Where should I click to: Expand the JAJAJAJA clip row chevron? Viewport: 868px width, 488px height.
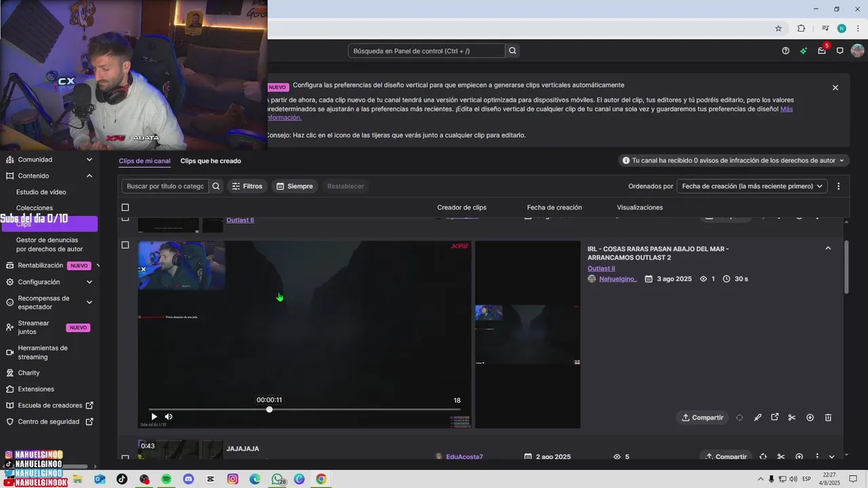click(x=832, y=457)
